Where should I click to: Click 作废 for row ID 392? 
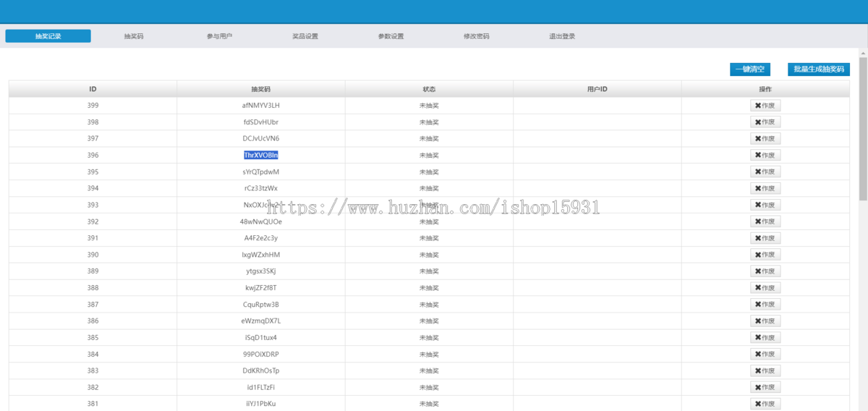[x=765, y=222]
